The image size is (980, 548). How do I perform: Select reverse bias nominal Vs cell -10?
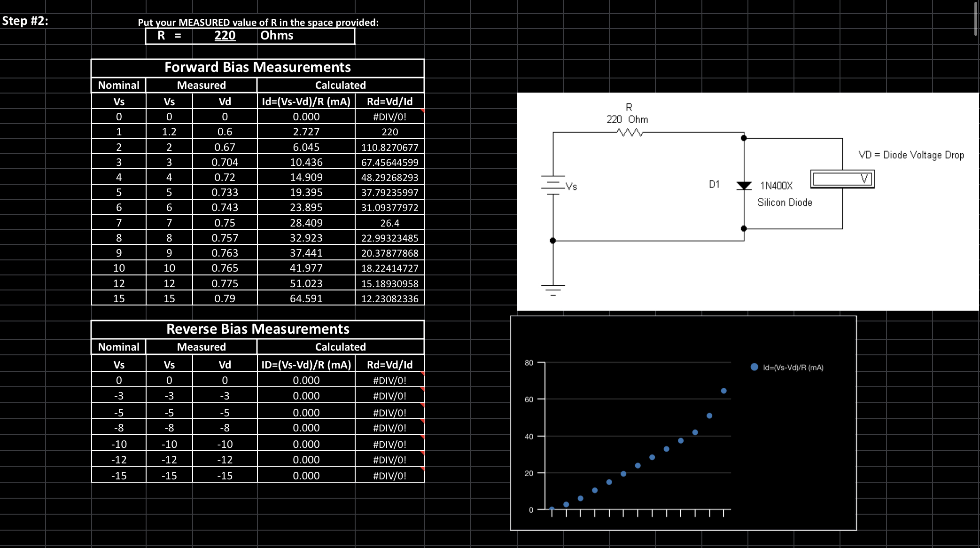point(119,444)
